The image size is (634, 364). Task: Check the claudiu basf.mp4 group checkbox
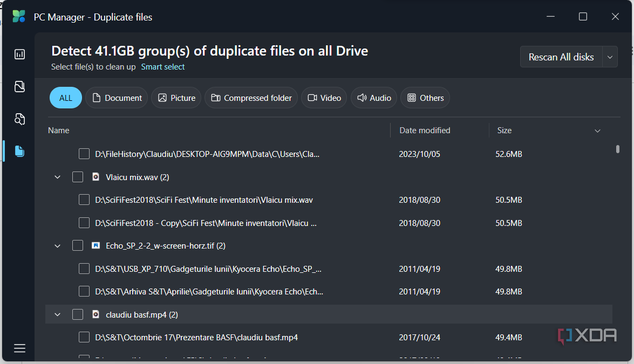pyautogui.click(x=78, y=314)
